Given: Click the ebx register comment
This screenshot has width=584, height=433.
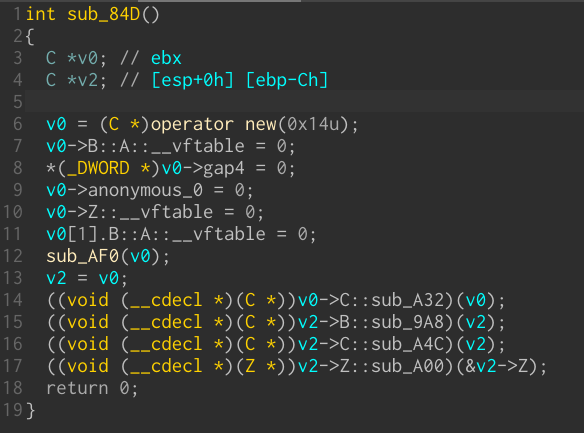Looking at the screenshot, I should click(x=166, y=58).
